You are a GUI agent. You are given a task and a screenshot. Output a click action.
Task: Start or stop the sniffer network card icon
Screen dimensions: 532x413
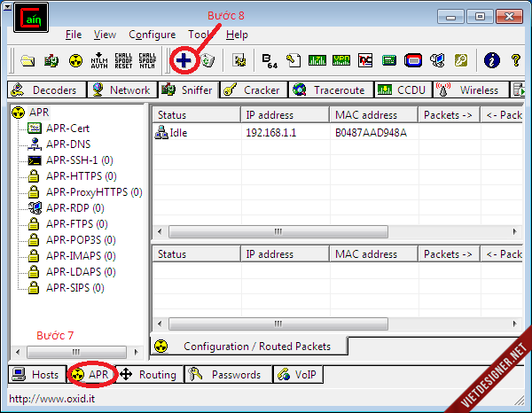[x=51, y=61]
